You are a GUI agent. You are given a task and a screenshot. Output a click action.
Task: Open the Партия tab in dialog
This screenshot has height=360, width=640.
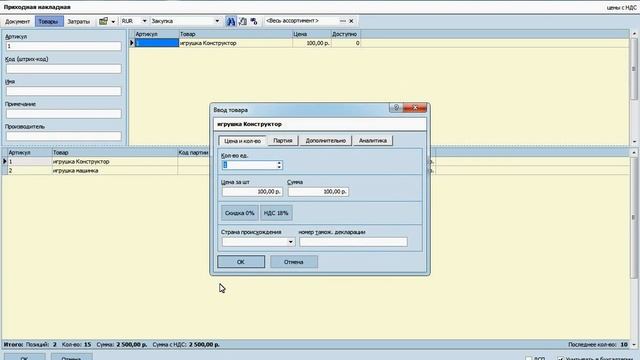point(283,140)
